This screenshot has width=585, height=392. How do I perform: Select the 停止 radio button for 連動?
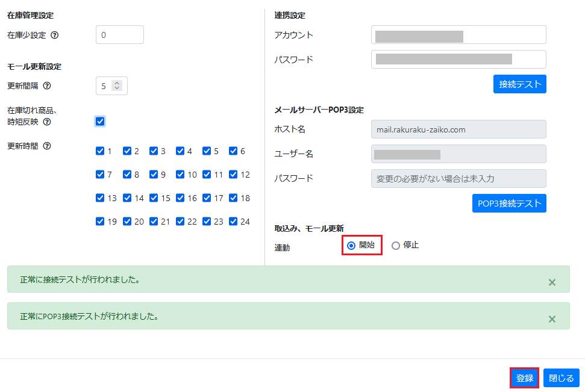[x=395, y=246]
